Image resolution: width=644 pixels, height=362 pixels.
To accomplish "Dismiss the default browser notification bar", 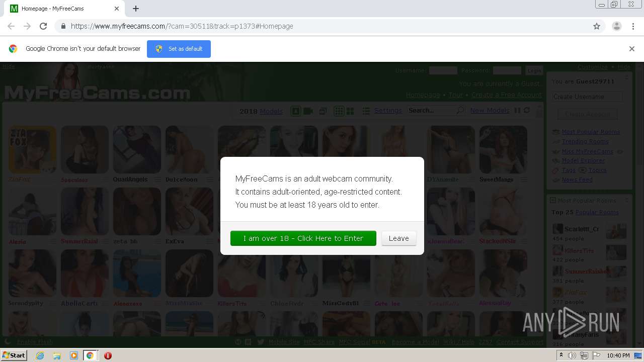I will tap(632, 49).
